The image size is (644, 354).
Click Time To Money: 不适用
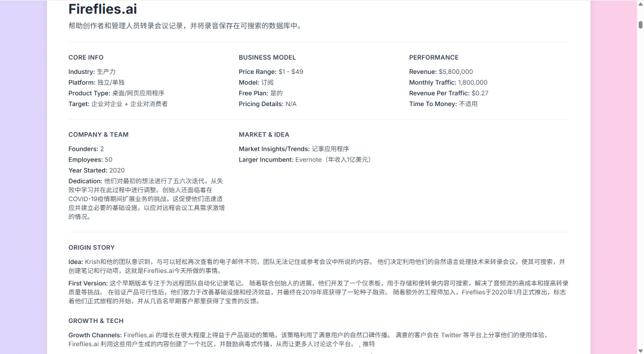[x=443, y=104]
